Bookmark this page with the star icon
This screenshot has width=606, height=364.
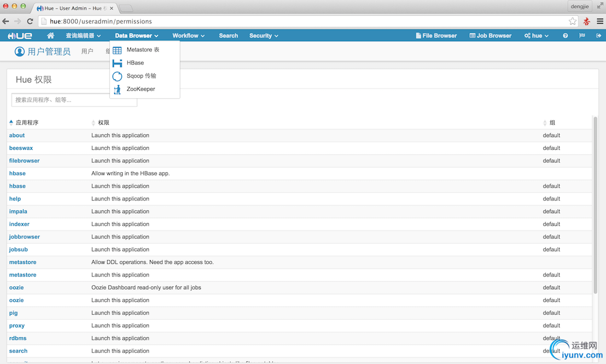(573, 21)
